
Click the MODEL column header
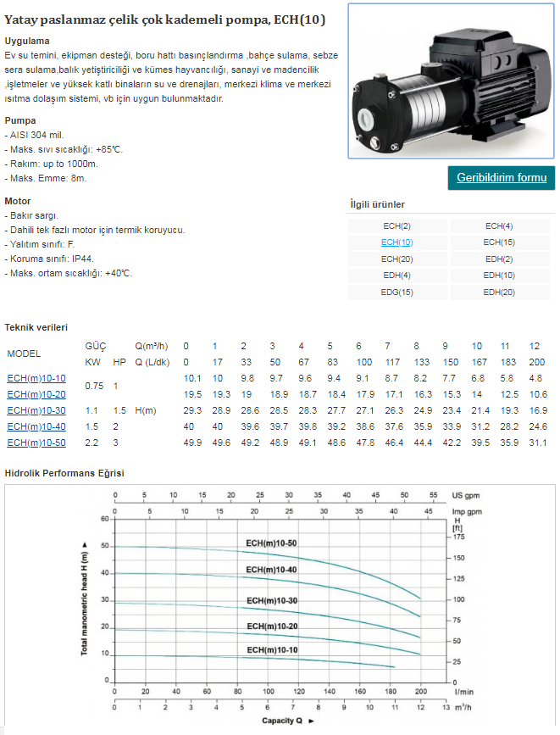(x=24, y=354)
